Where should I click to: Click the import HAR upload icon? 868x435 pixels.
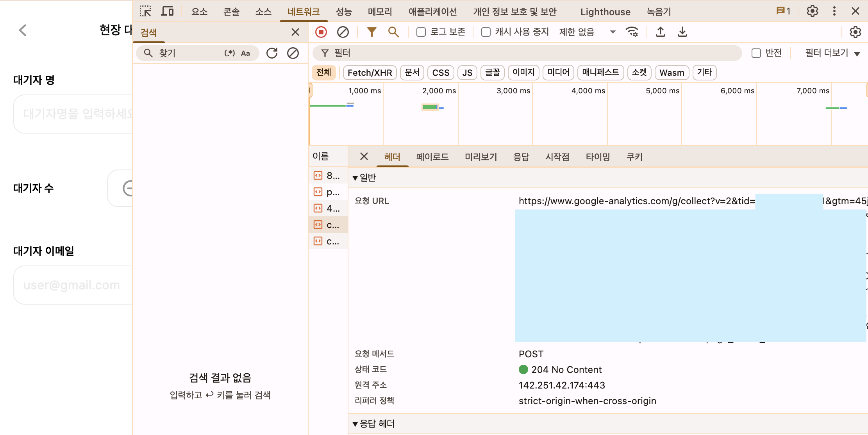tap(661, 32)
